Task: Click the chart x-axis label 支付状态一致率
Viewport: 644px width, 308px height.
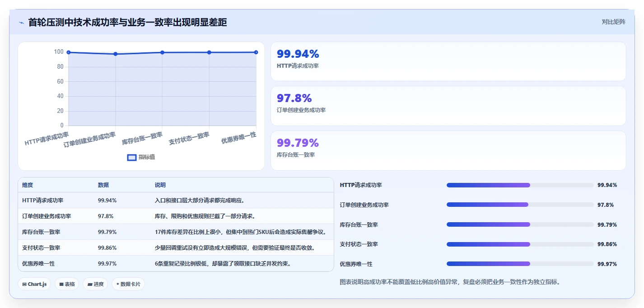Action: pos(190,139)
